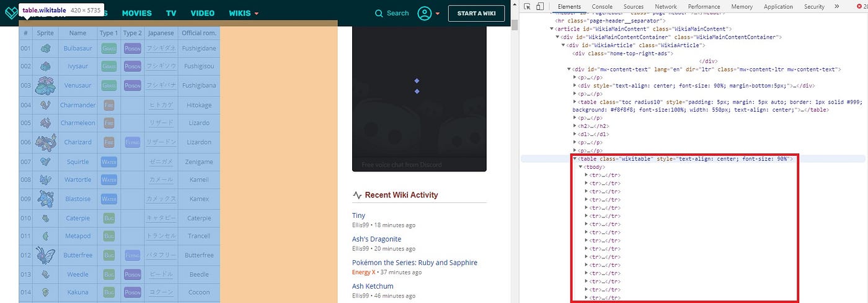This screenshot has height=303, width=868.
Task: Open Pokémon the Series: Ruby and Sapphire link
Action: tap(415, 263)
